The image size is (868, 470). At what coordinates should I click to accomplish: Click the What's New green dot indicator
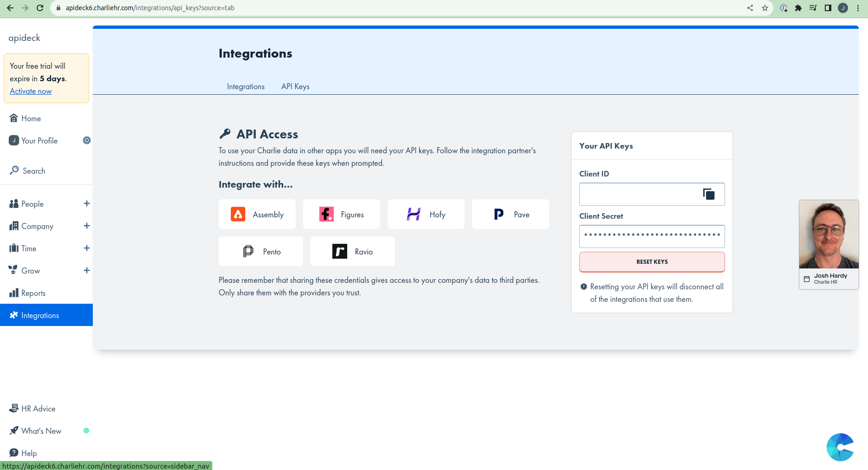point(86,431)
